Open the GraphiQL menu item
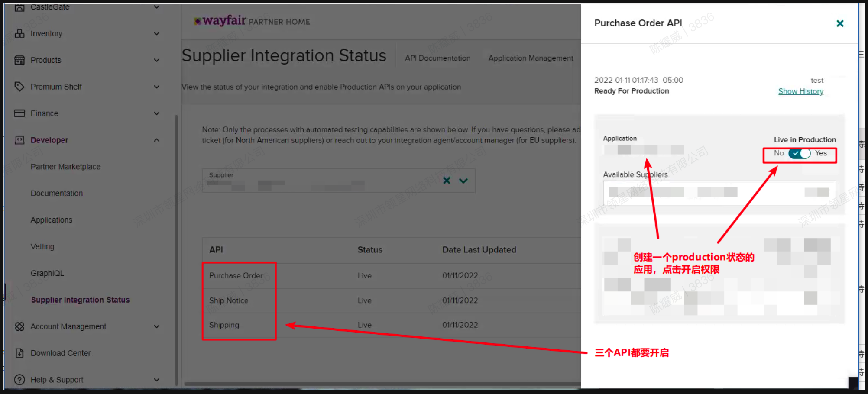The image size is (868, 394). [47, 273]
